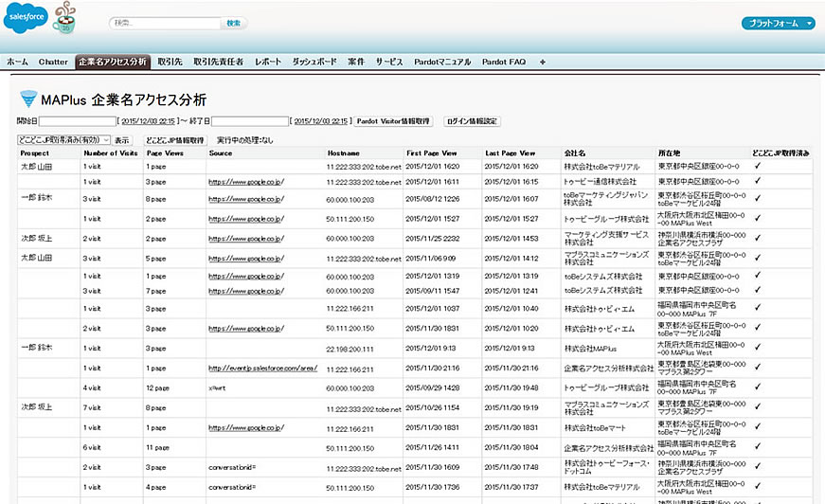Click the どこどこJP情報取得 button
Screen dimensions: 825x504
click(175, 140)
